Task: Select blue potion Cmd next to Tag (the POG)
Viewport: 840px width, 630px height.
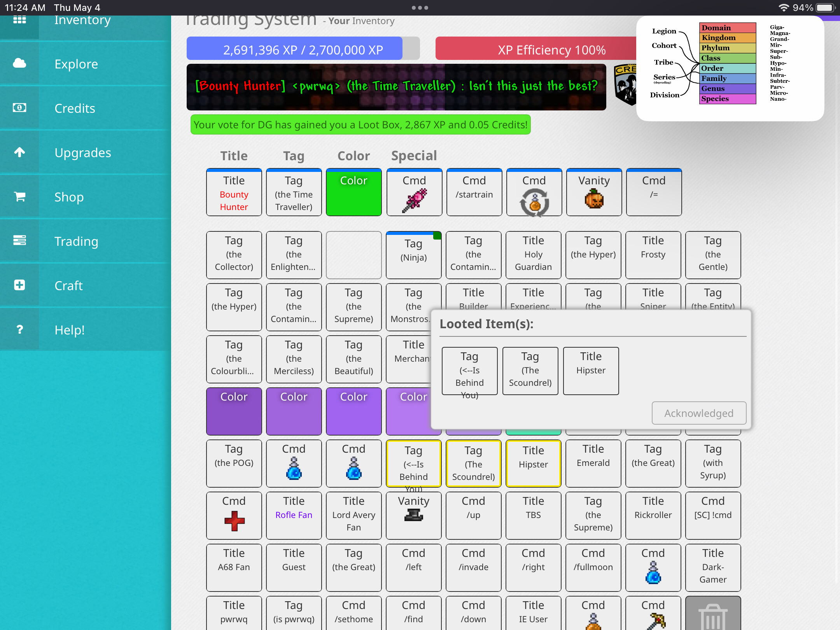Action: [294, 463]
